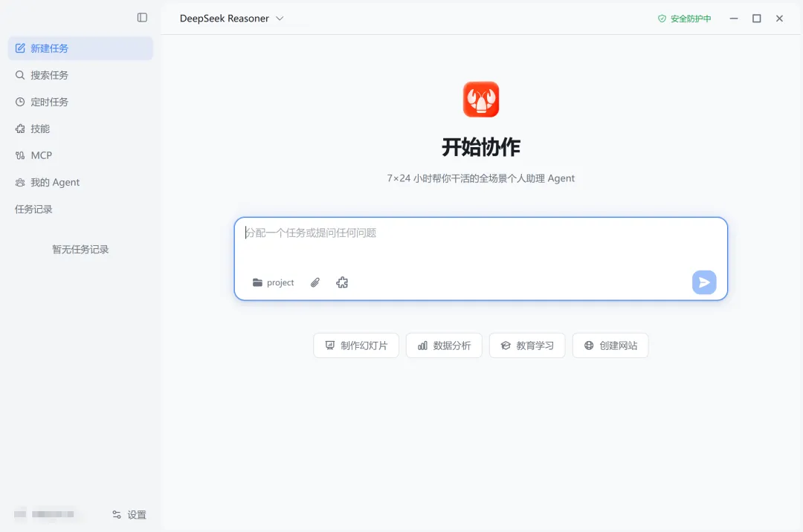Choose the 数据分析 suggestion
The width and height of the screenshot is (803, 532).
pos(444,346)
